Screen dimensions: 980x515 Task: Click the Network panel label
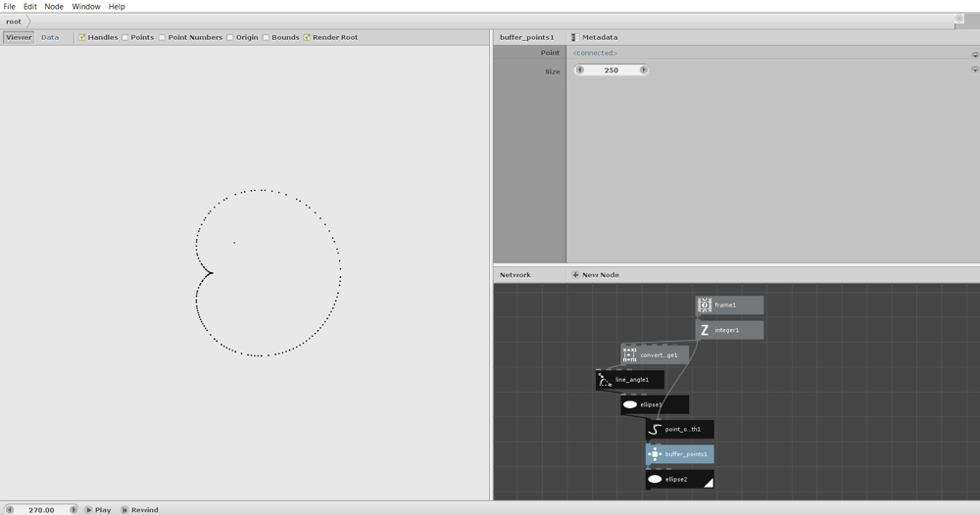[515, 275]
